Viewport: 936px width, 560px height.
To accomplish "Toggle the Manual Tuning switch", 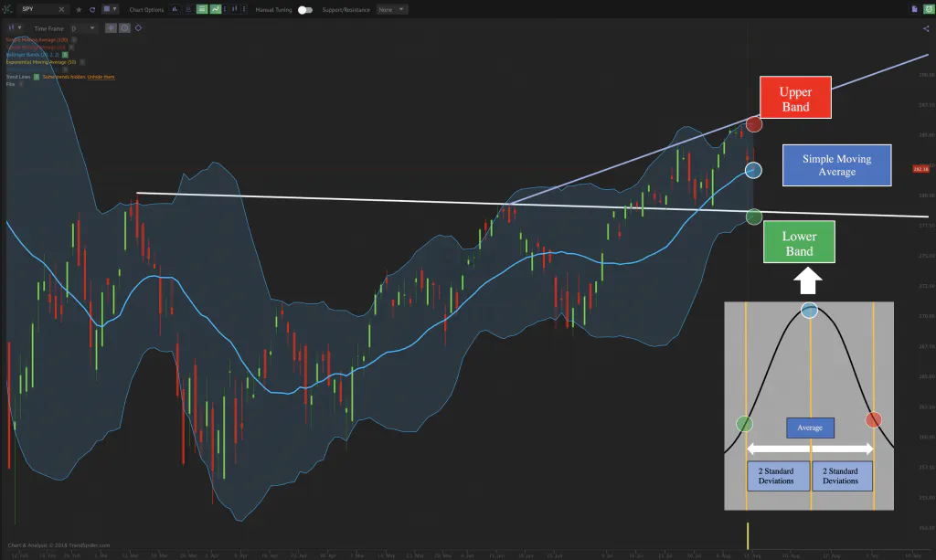I will pos(305,10).
